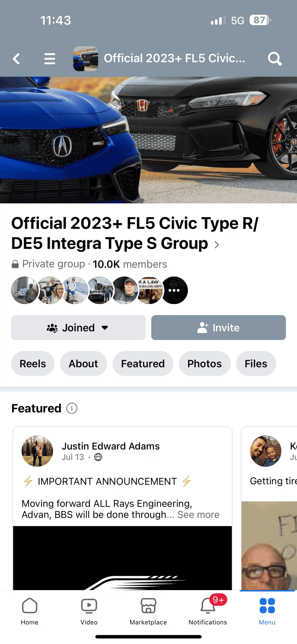Screen dimensions: 297x644
Task: Select the Reels tab chip
Action: click(x=33, y=363)
